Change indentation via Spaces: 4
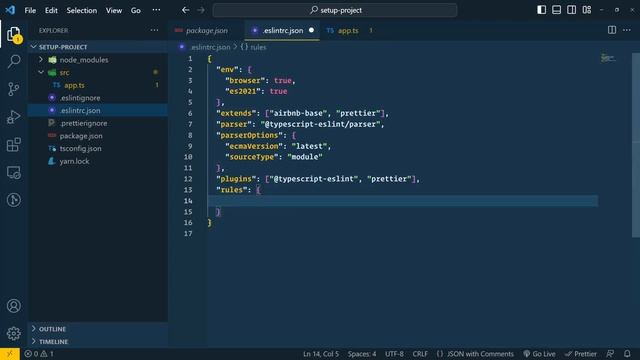 pos(362,354)
